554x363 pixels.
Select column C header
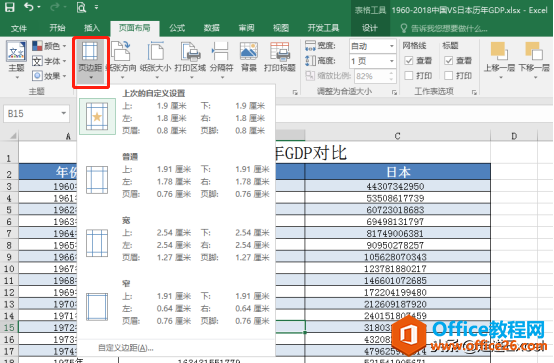397,136
